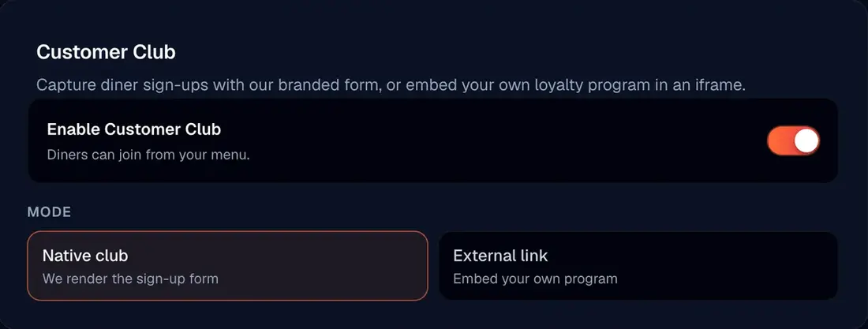The width and height of the screenshot is (868, 329).
Task: Click the orange-outlined border of the selected mode card
Action: point(227,231)
